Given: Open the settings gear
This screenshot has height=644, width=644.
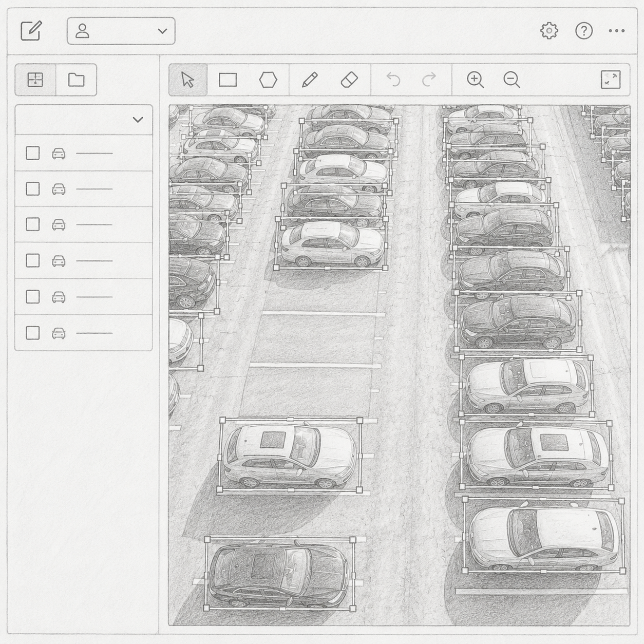Looking at the screenshot, I should pos(549,31).
